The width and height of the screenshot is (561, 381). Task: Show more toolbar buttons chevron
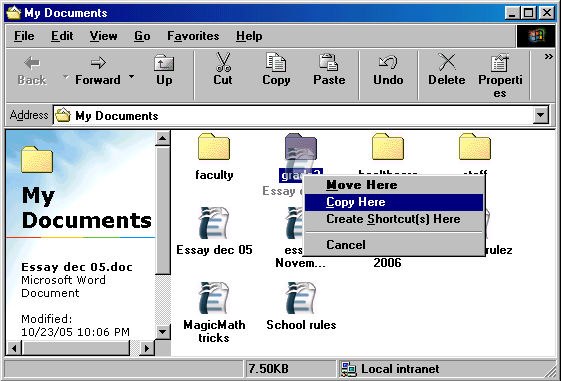548,57
